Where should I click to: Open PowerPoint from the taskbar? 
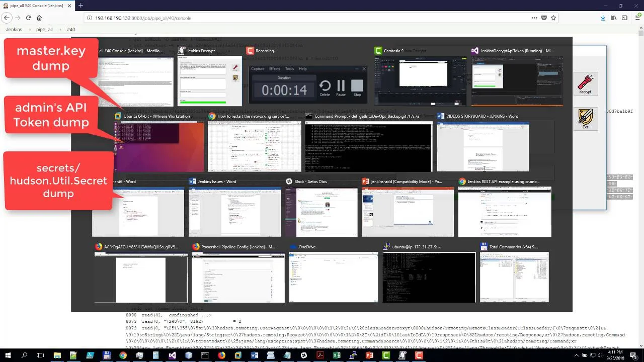point(369,355)
